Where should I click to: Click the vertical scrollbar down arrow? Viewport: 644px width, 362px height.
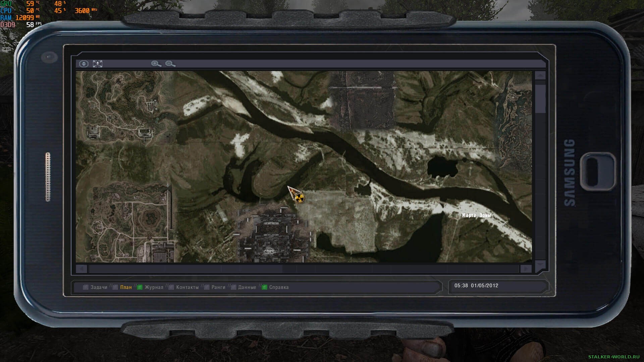[540, 265]
